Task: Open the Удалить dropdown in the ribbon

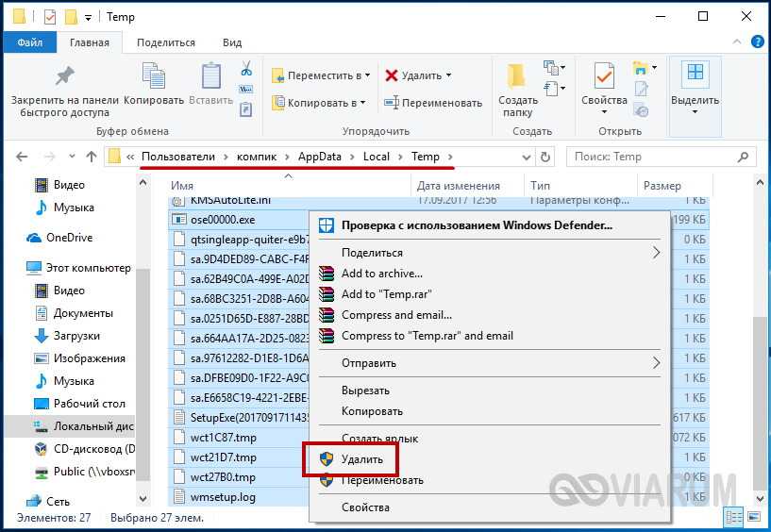Action: [x=448, y=75]
